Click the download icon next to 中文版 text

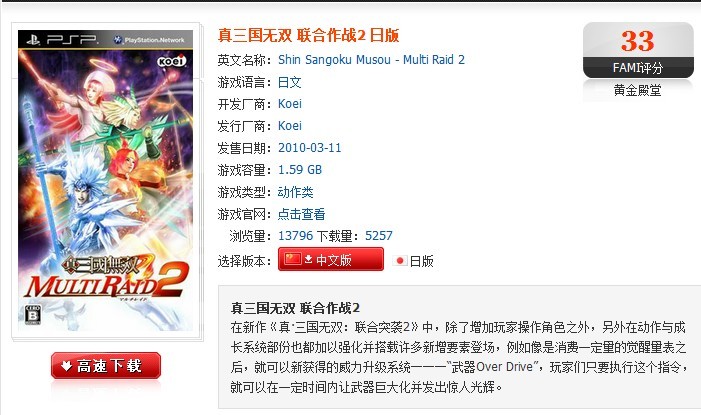[x=308, y=259]
